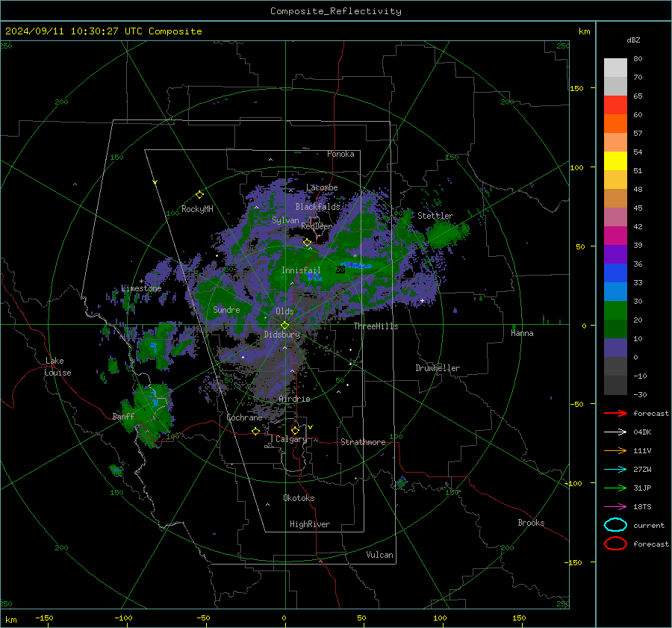672x628 pixels.
Task: Click the Stettler city label
Action: [x=435, y=216]
